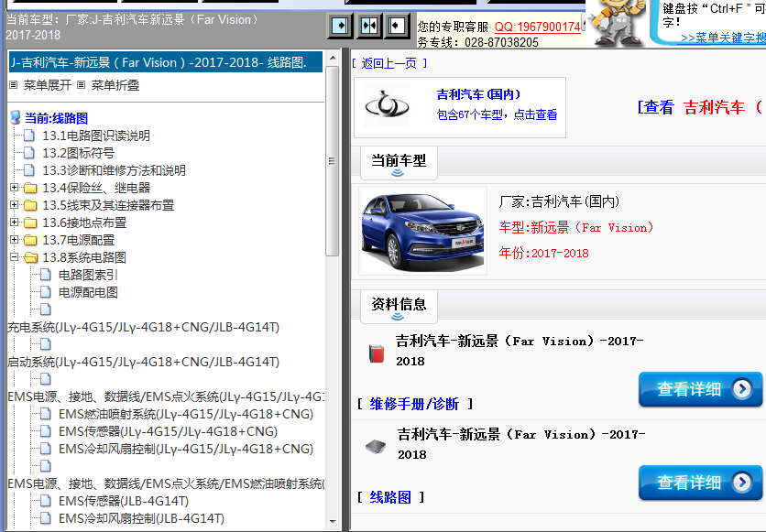Open 13.3诊断和维修方法和说明 tree item
The width and height of the screenshot is (766, 532).
(x=114, y=170)
